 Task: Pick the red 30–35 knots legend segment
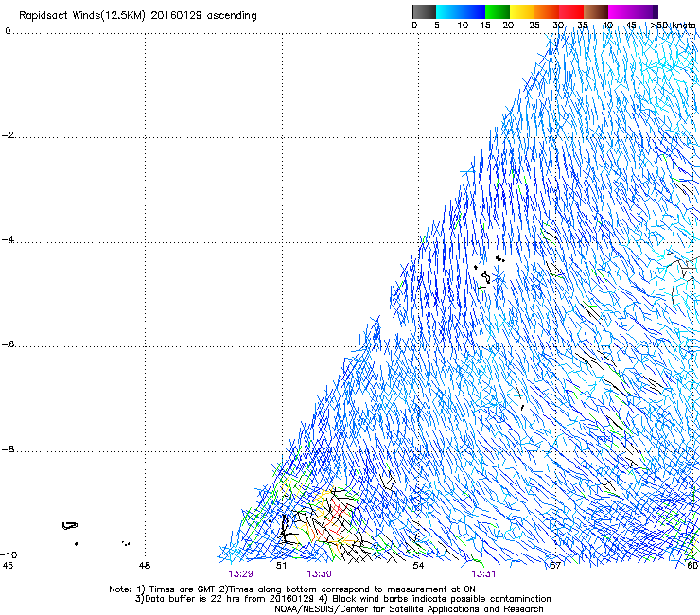pyautogui.click(x=571, y=11)
